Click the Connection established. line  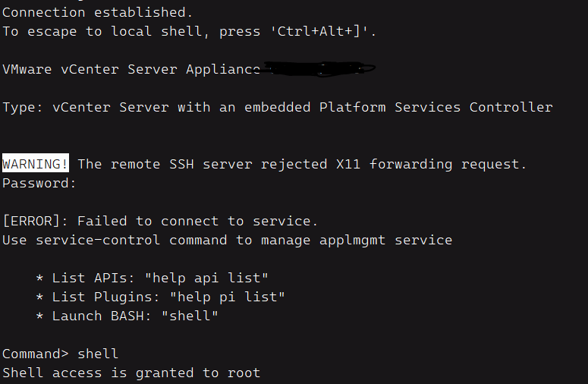pos(98,12)
